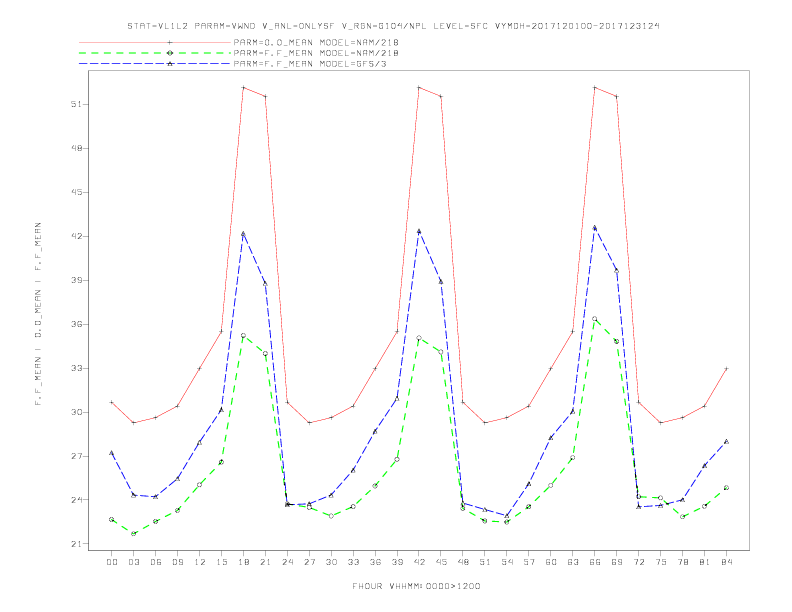Viewport: 792px width, 612px height.
Task: Click y-axis tick label 36
Action: [76, 324]
